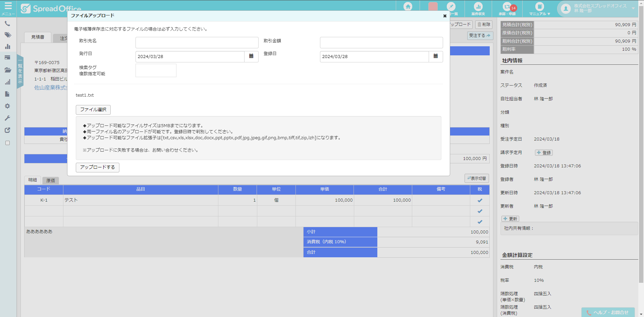This screenshot has height=317, width=644.
Task: Click the アップロードする button
Action: [x=98, y=167]
